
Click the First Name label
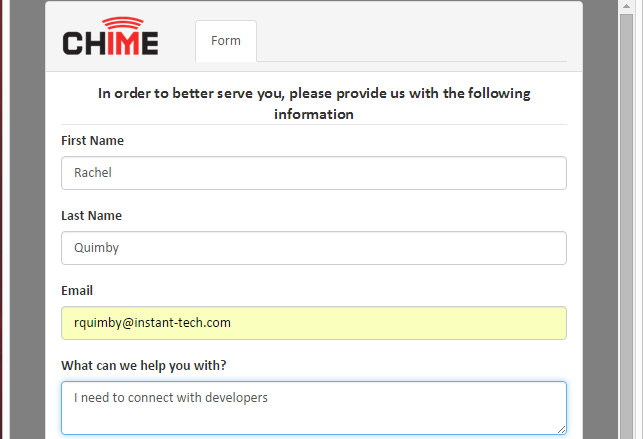[x=92, y=141]
